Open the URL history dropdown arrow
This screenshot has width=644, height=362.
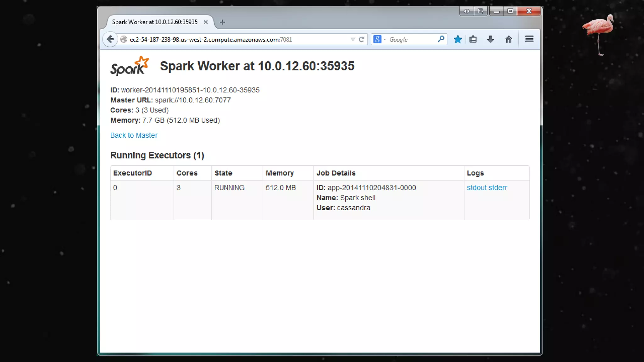click(353, 39)
